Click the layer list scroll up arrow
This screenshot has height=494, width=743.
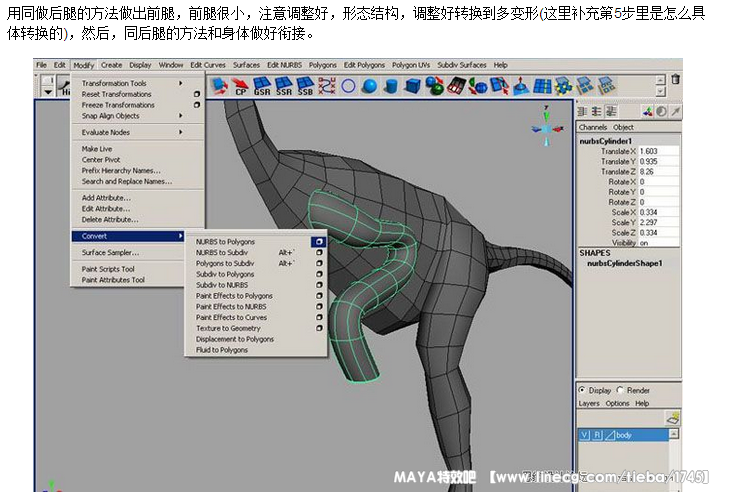click(673, 433)
